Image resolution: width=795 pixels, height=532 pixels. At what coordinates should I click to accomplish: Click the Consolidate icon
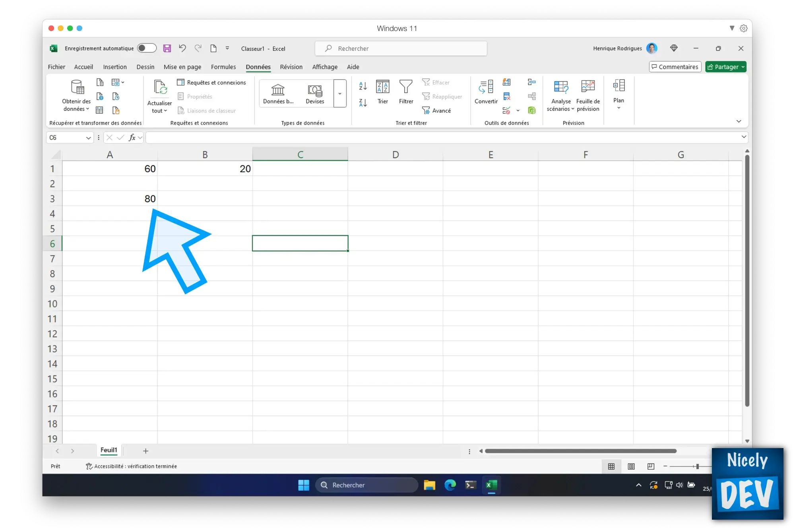[531, 82]
